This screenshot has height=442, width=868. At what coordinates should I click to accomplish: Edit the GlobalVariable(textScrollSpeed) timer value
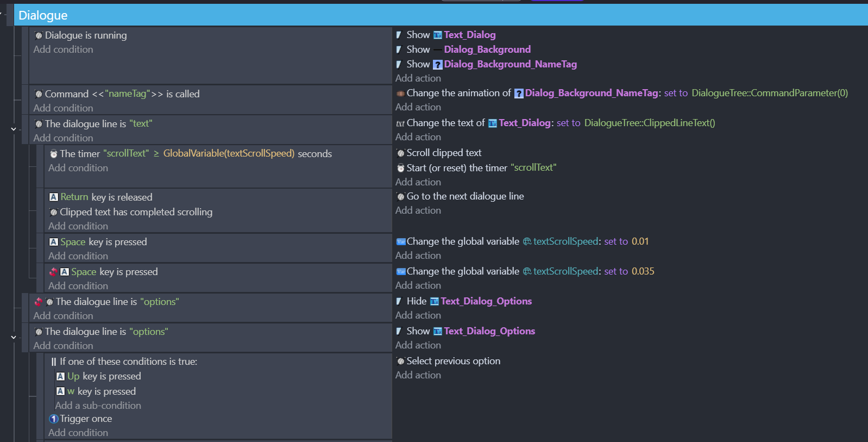point(229,153)
